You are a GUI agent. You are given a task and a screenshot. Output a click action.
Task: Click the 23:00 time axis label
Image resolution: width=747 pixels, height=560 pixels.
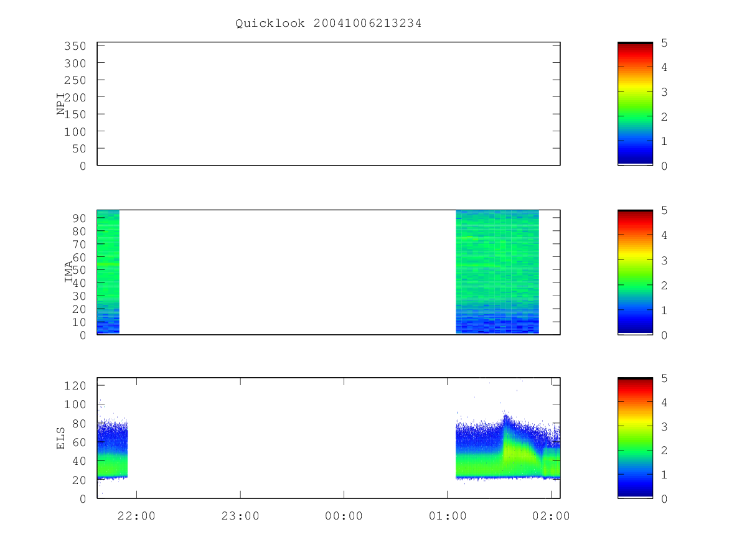pos(240,515)
